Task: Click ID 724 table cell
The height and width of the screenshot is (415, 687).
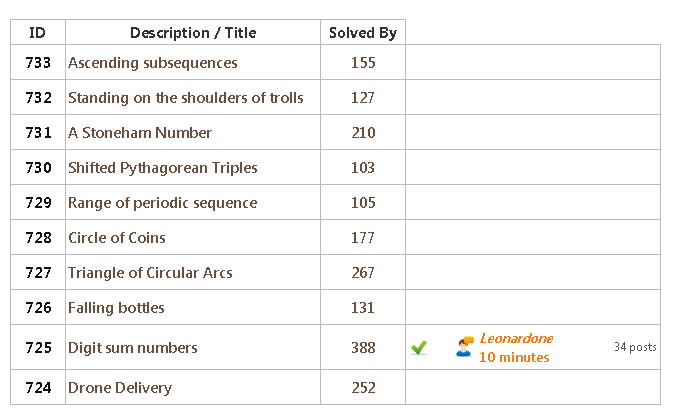Action: tap(38, 388)
